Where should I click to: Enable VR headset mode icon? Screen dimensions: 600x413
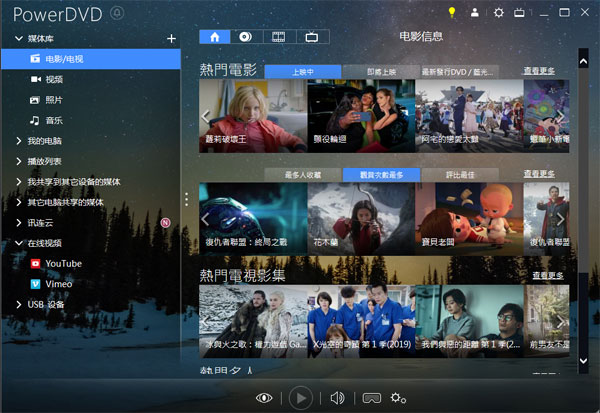pyautogui.click(x=372, y=398)
